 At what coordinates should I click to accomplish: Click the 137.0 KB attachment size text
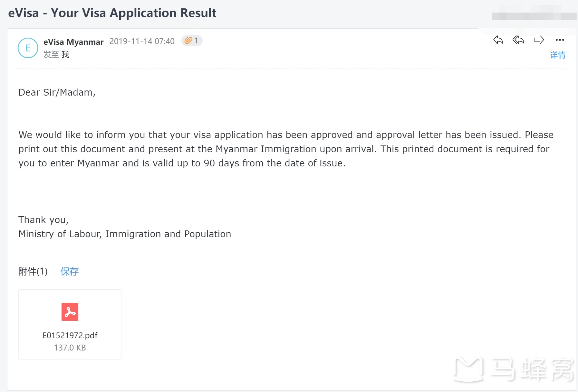pyautogui.click(x=70, y=348)
